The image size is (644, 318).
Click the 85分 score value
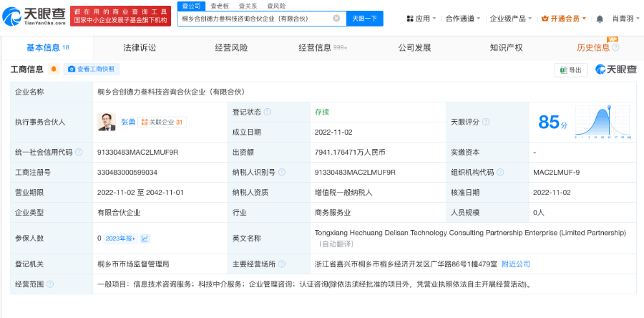coord(553,122)
